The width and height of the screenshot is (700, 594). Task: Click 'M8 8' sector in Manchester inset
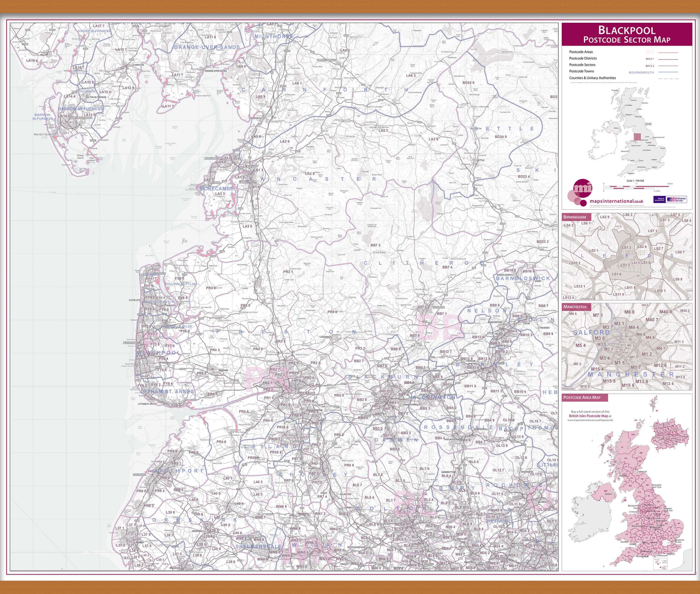coord(629,312)
